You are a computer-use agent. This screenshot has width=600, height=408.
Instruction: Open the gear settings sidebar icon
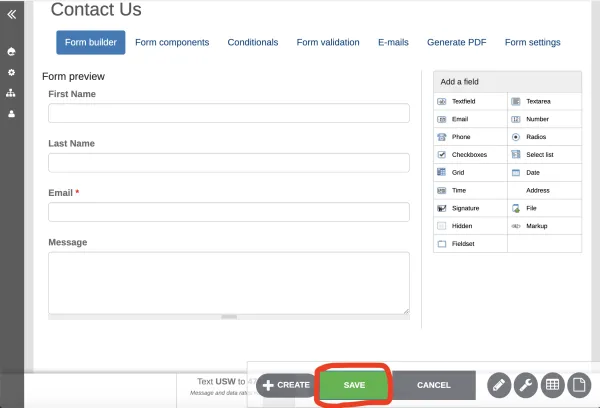point(11,72)
